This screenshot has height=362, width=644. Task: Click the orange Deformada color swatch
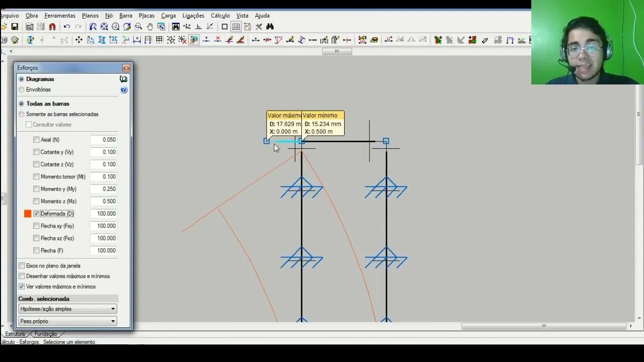pos(28,214)
